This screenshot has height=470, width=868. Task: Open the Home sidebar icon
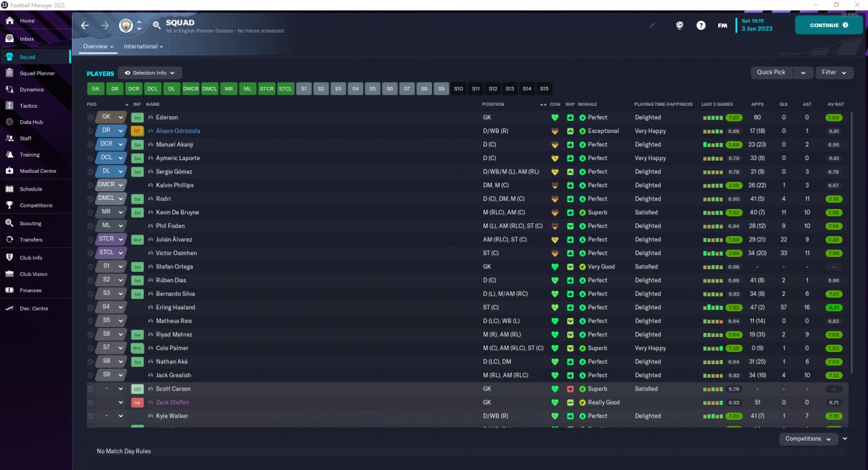(9, 20)
